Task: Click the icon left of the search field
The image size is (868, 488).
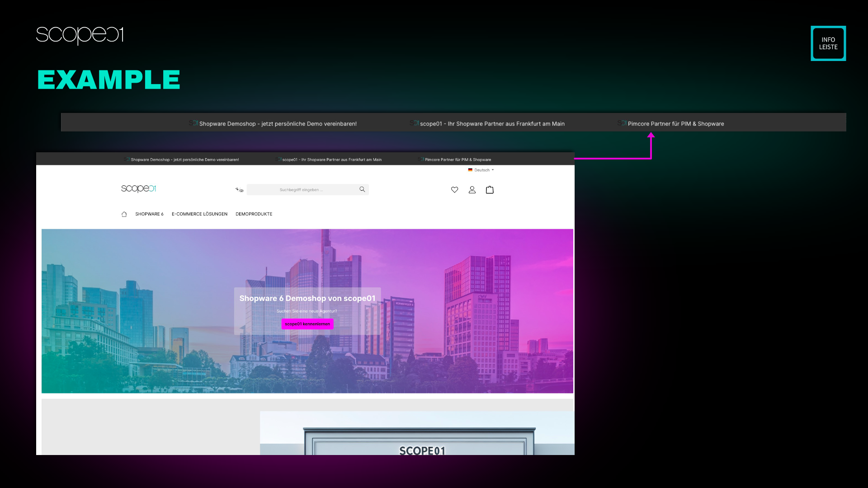Action: point(239,190)
